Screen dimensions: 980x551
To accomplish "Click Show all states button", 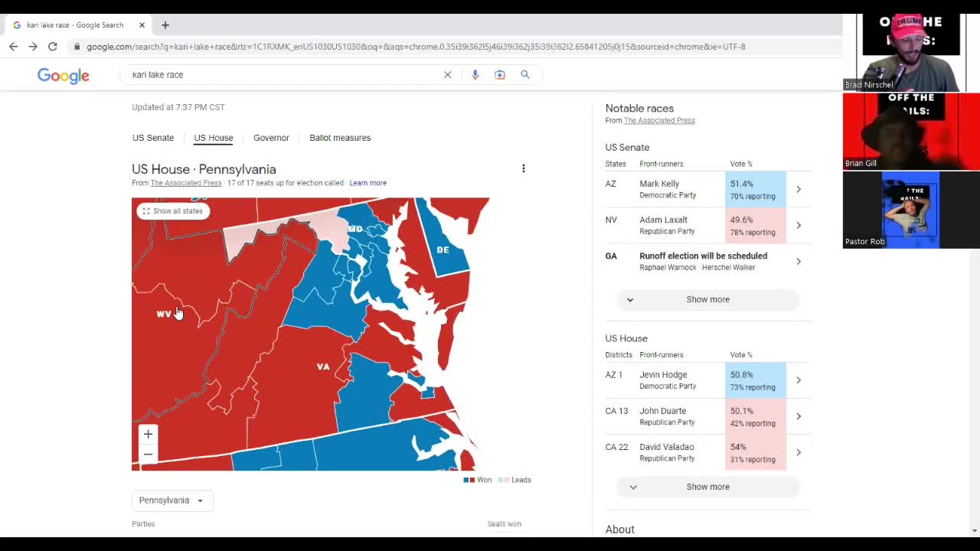I will [x=173, y=211].
